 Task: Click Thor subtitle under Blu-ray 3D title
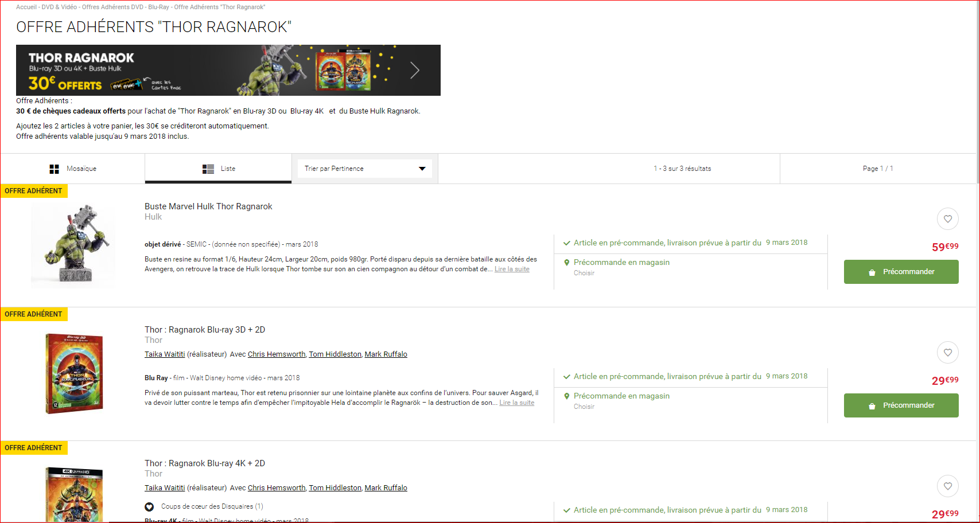153,340
